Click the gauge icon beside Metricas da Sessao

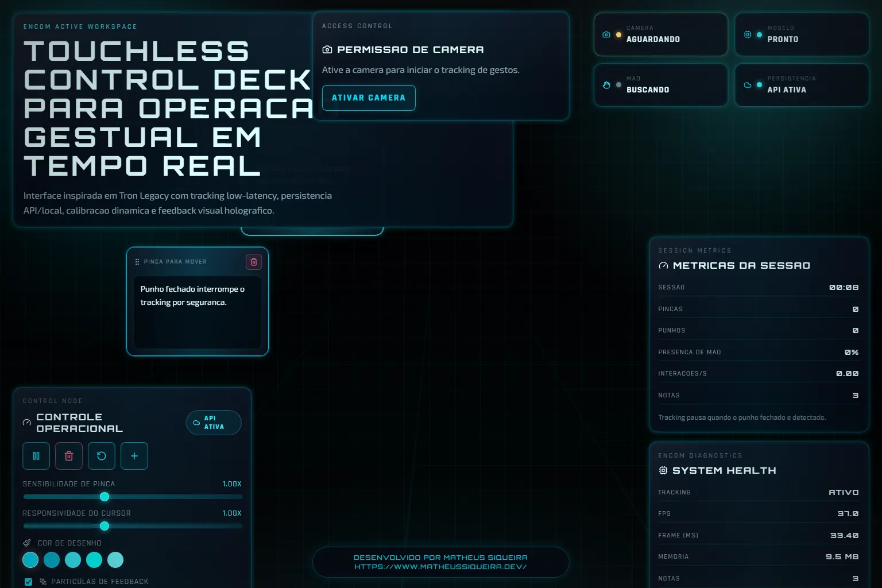point(663,266)
